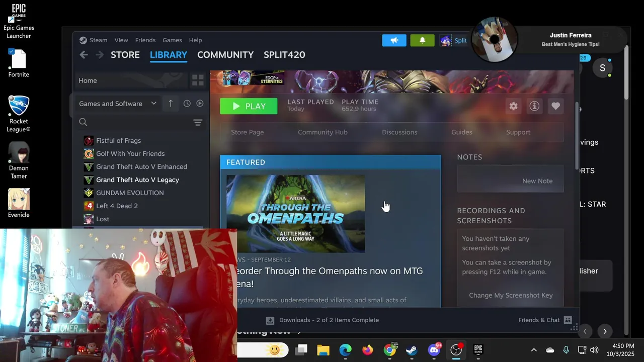The height and width of the screenshot is (362, 644).
Task: Go forward with Steam forward arrow
Action: click(100, 55)
